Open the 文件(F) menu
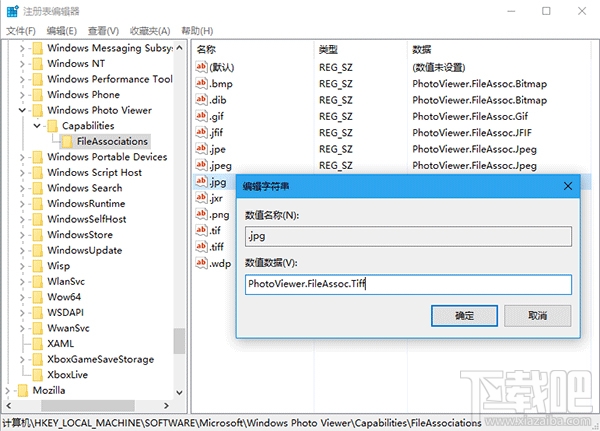600x431 pixels. 21,31
